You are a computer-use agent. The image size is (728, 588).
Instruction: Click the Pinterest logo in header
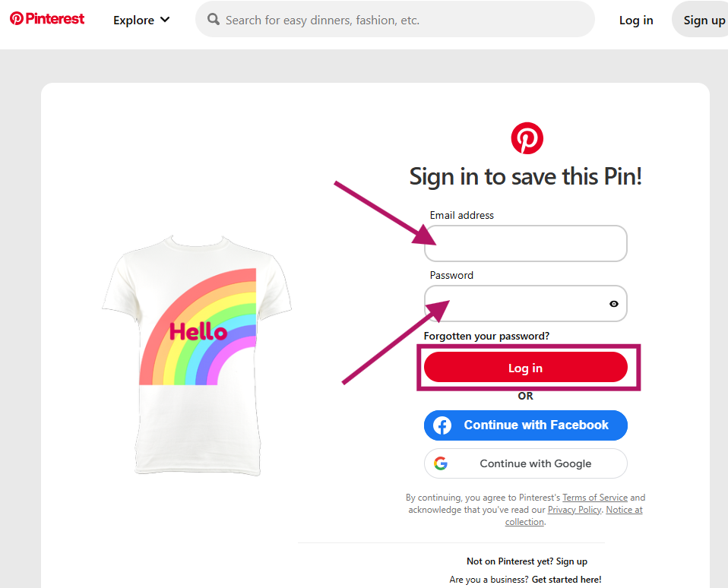coord(47,19)
